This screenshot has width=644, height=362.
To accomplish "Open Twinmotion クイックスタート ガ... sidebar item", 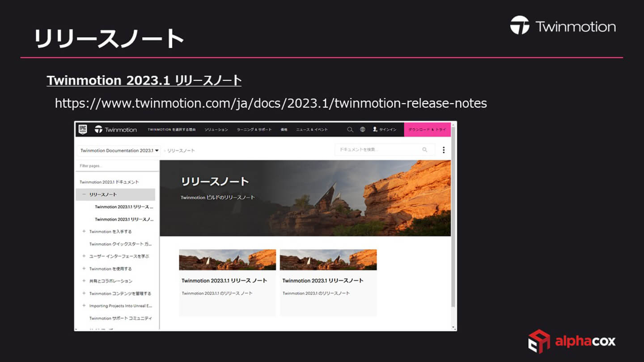I will (120, 244).
